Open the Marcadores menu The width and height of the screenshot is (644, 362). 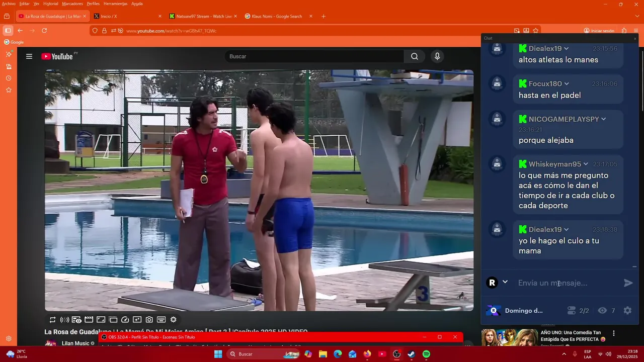(x=72, y=4)
